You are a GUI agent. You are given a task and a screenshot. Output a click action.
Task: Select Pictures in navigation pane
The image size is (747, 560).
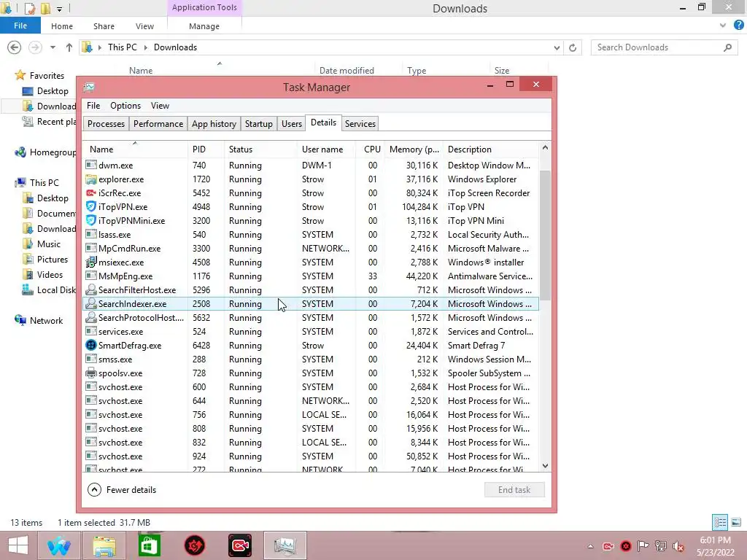click(x=46, y=259)
